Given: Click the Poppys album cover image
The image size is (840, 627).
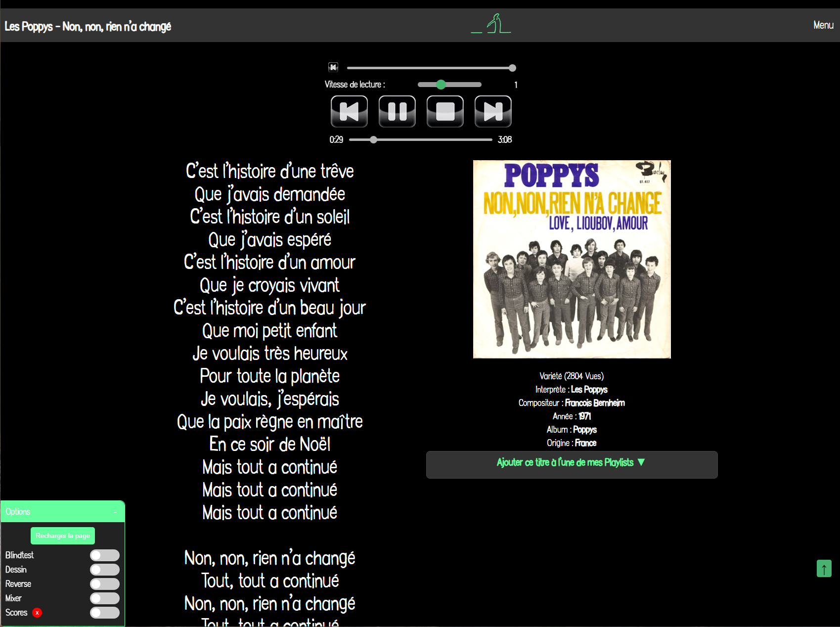Looking at the screenshot, I should click(x=572, y=259).
